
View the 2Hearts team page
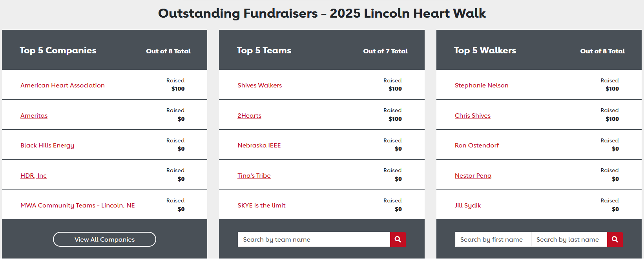(x=249, y=116)
